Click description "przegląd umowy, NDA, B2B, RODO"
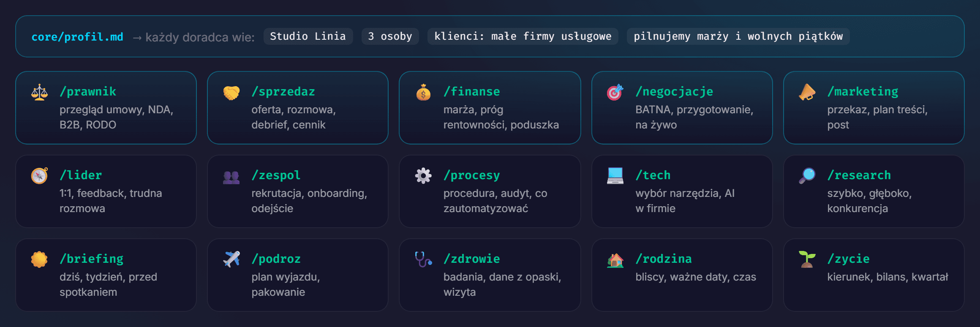Screen dimensions: 980x327 coord(117,117)
